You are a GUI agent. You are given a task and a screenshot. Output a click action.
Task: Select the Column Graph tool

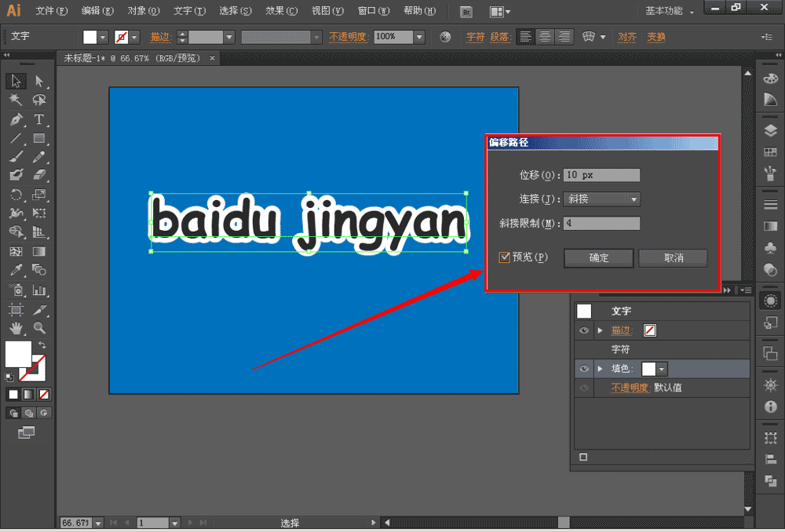[39, 290]
